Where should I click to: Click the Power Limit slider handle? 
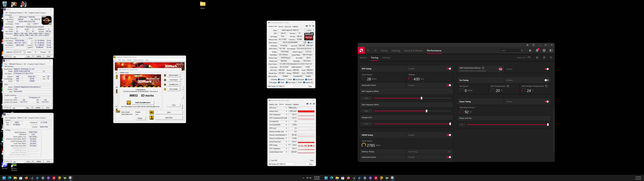pos(548,124)
